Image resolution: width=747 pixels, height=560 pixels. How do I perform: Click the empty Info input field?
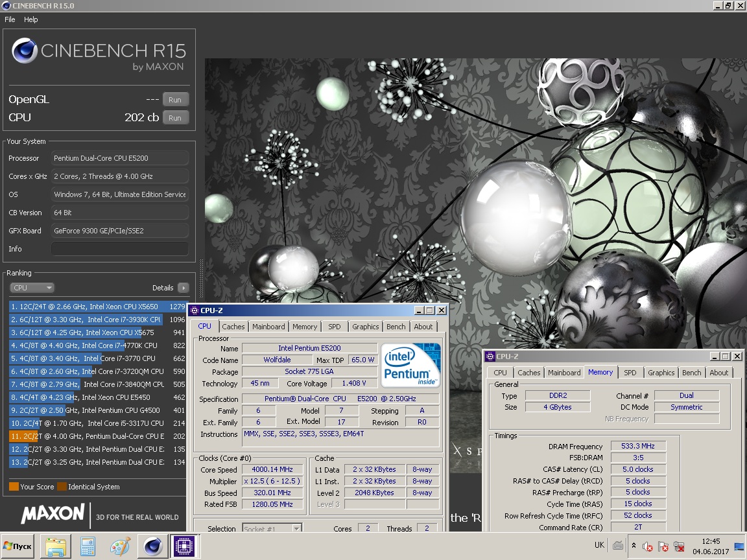click(119, 249)
